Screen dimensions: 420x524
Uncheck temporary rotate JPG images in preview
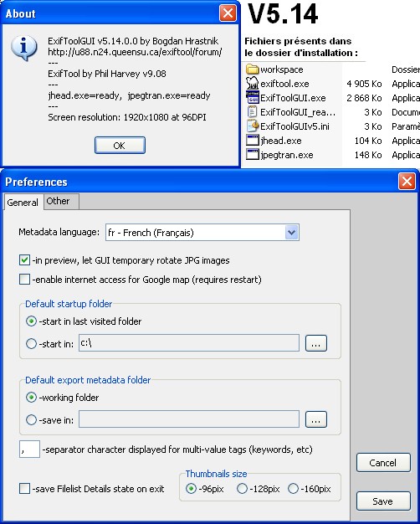point(24,260)
